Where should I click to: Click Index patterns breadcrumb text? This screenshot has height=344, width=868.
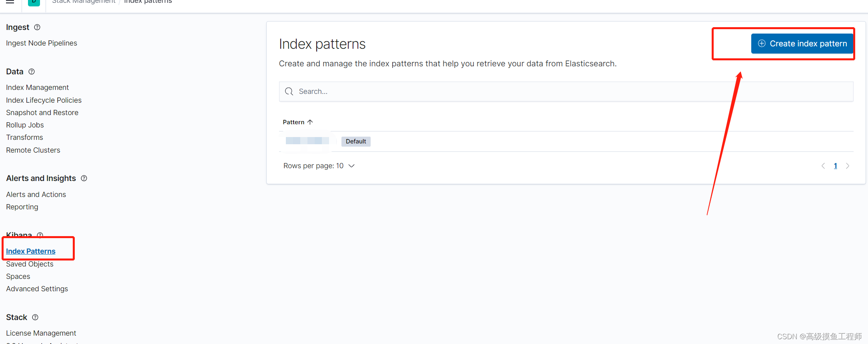coord(148,2)
